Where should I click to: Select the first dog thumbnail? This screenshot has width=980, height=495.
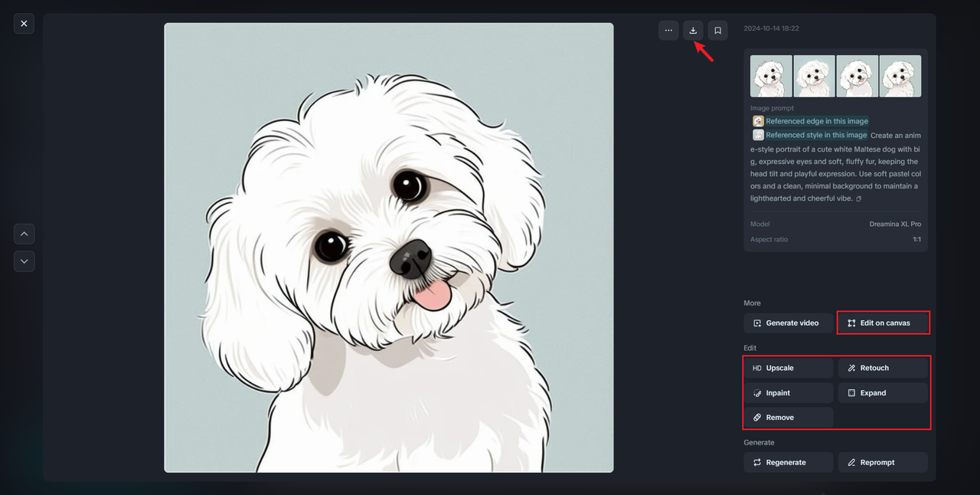(x=771, y=76)
